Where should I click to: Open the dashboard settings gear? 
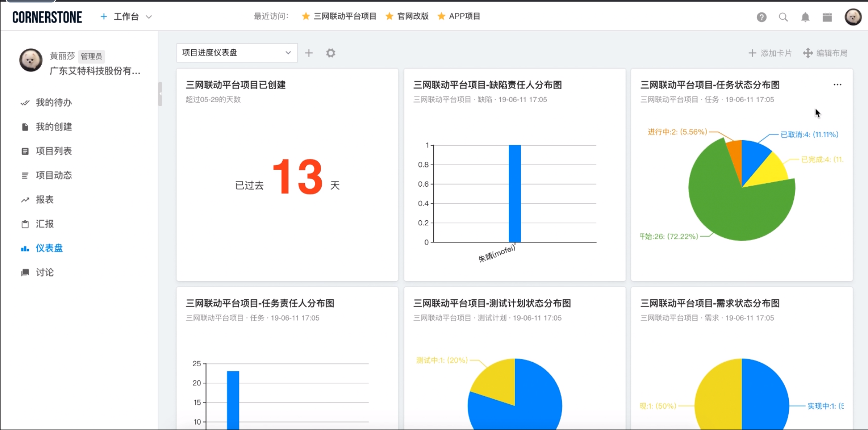tap(331, 53)
